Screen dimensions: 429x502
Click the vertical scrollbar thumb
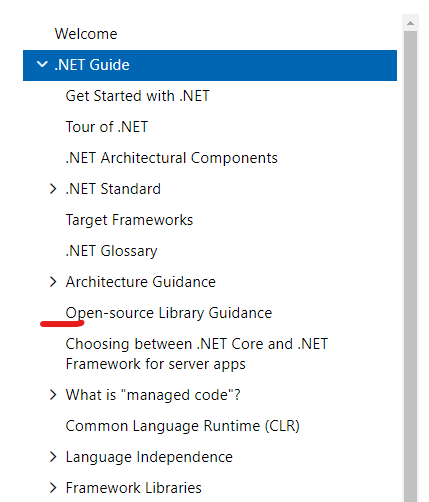click(x=410, y=267)
